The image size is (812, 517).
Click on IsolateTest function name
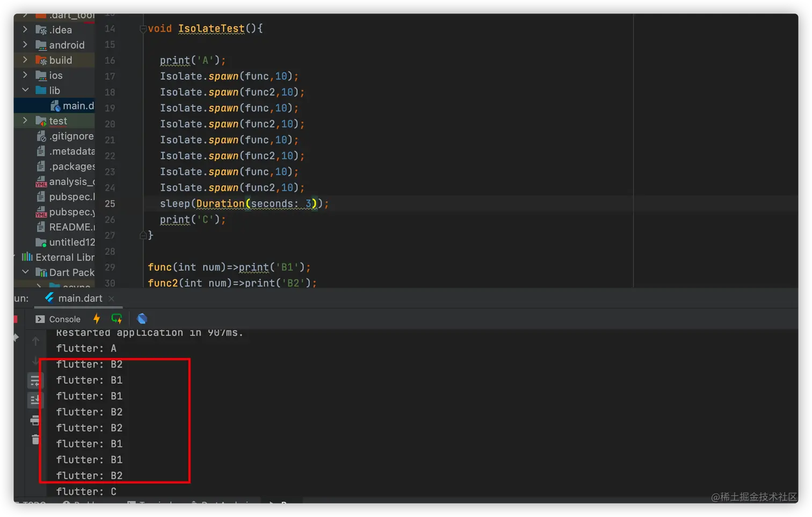(211, 28)
